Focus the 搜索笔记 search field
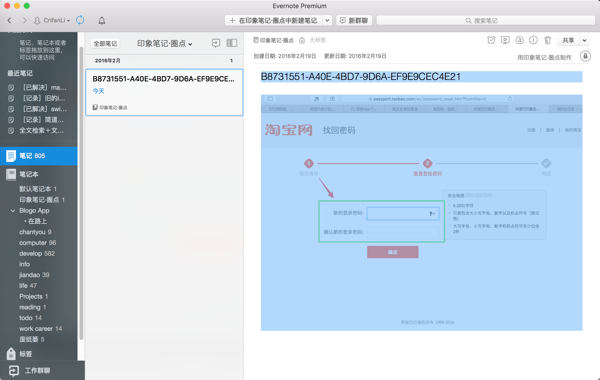The height and width of the screenshot is (380, 600). 486,20
